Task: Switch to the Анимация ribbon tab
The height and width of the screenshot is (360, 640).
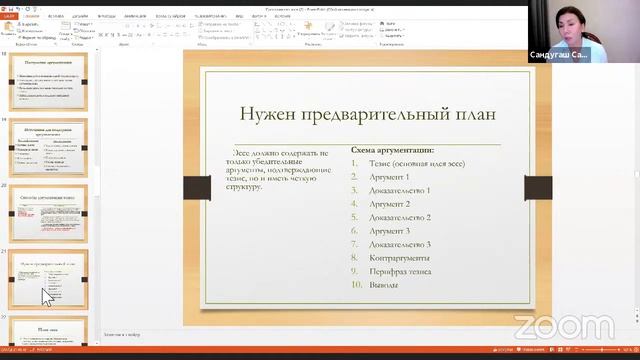Action: [x=135, y=16]
